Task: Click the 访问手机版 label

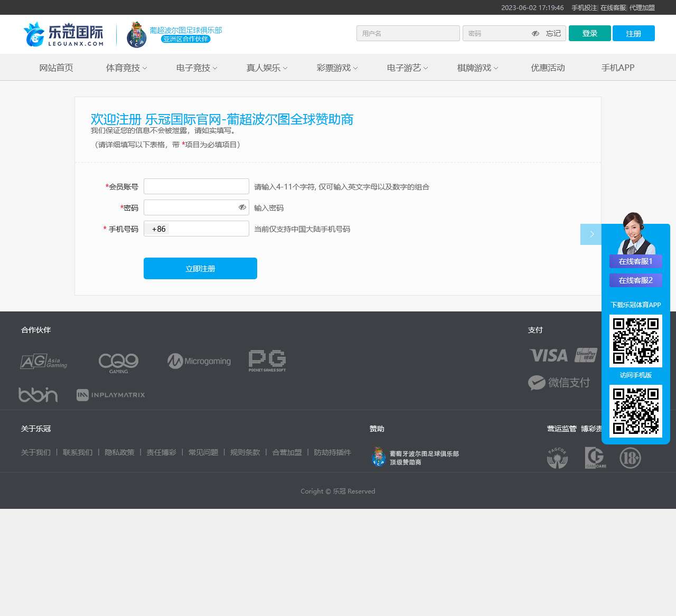Action: pyautogui.click(x=636, y=375)
